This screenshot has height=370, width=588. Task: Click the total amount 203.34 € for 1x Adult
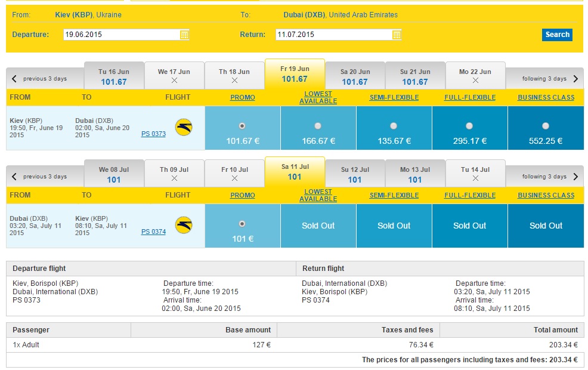[x=563, y=345]
